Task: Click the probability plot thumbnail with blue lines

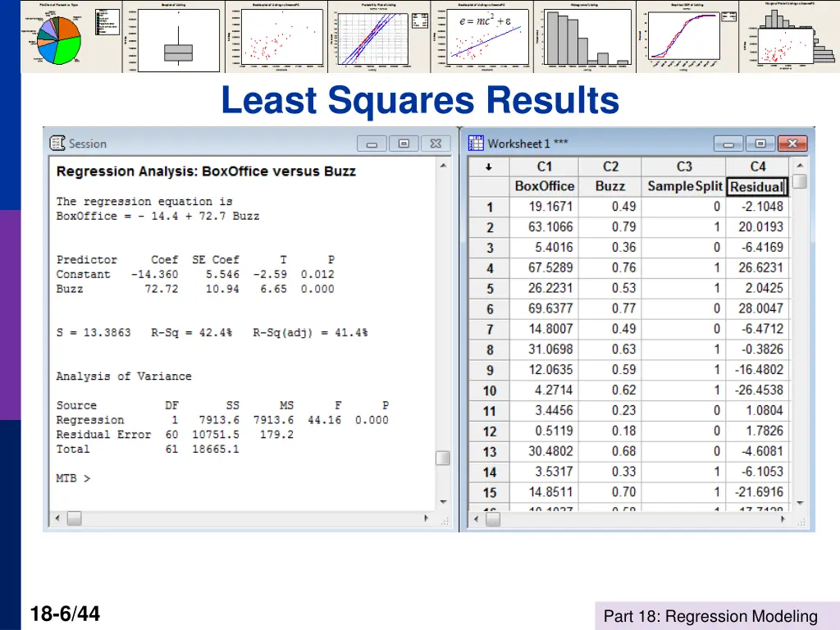Action: pos(379,36)
